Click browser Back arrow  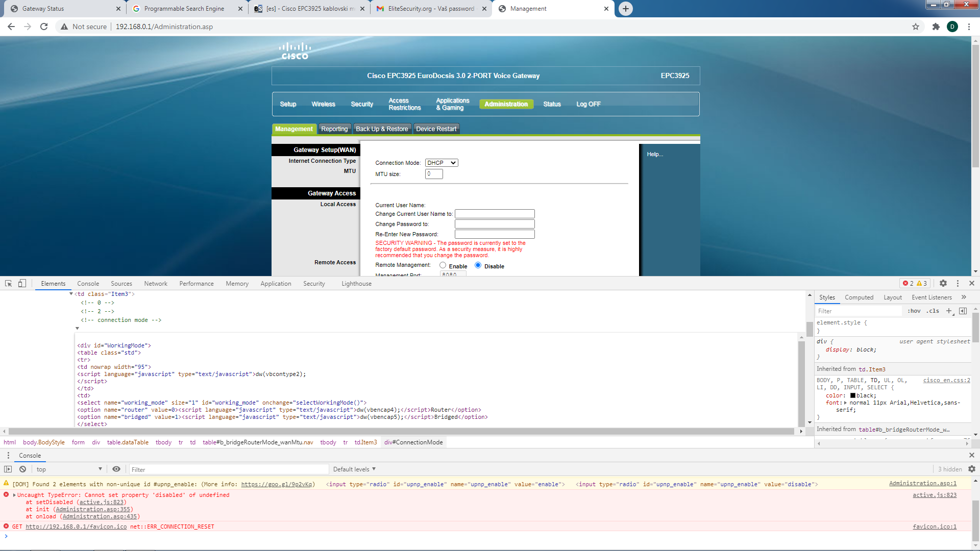click(x=11, y=27)
